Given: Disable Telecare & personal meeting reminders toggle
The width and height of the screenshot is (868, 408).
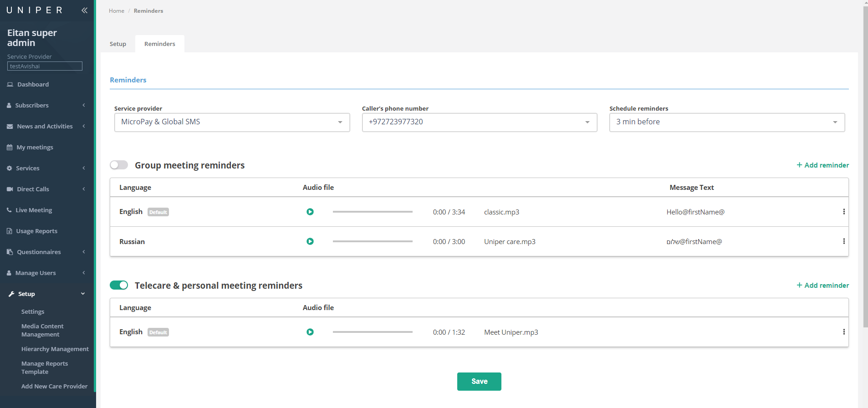Looking at the screenshot, I should tap(119, 285).
